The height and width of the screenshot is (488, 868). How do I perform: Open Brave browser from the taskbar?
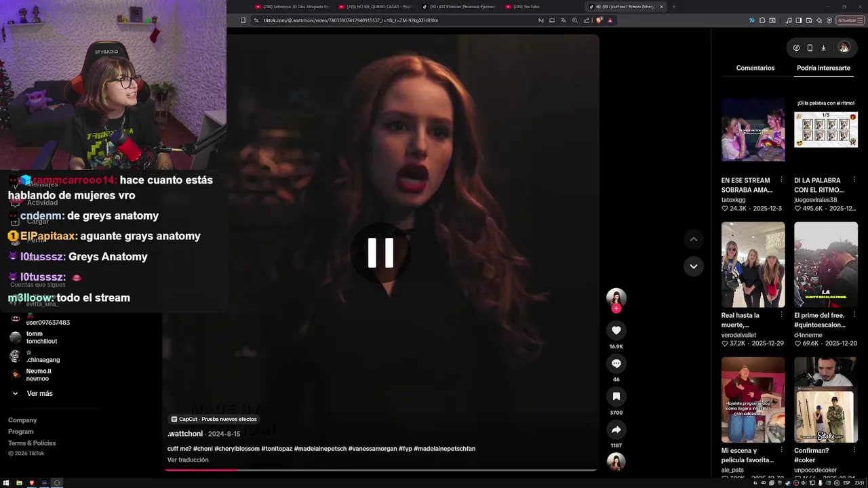click(31, 483)
